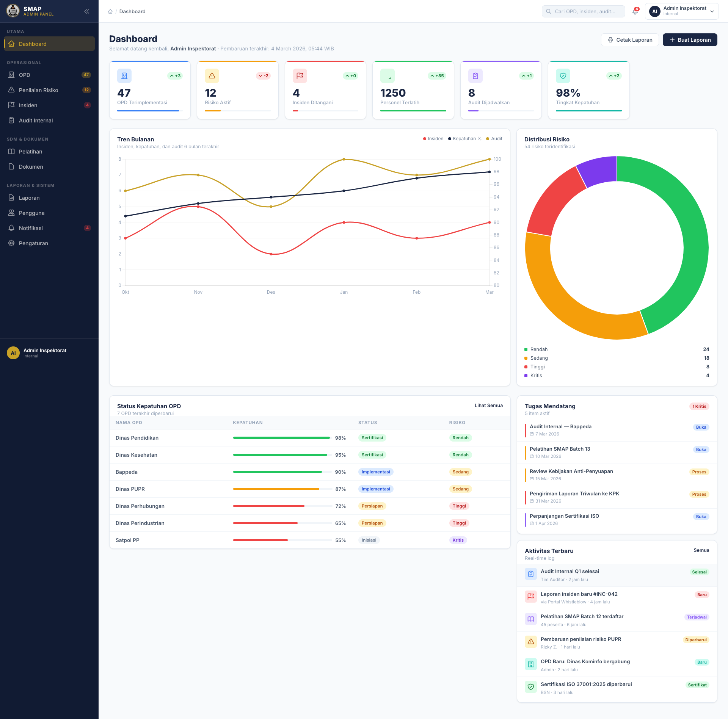Toggle the Audit legend item
Screen dimensions: 728x719
click(x=494, y=139)
